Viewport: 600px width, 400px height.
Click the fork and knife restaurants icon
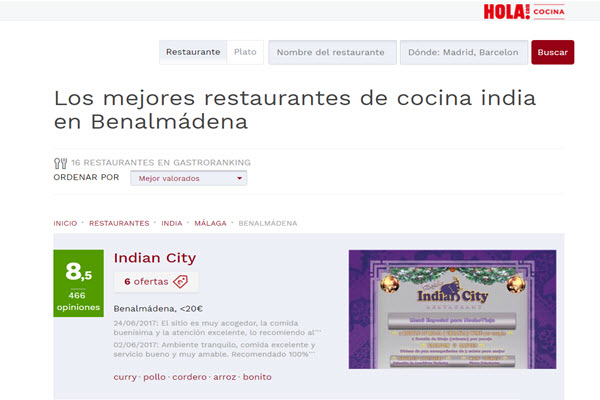click(60, 163)
